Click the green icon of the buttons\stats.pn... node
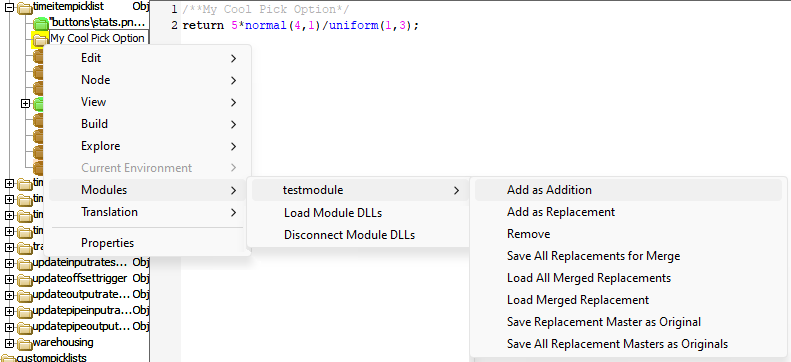Screen dimensions: 791x362 [40, 23]
